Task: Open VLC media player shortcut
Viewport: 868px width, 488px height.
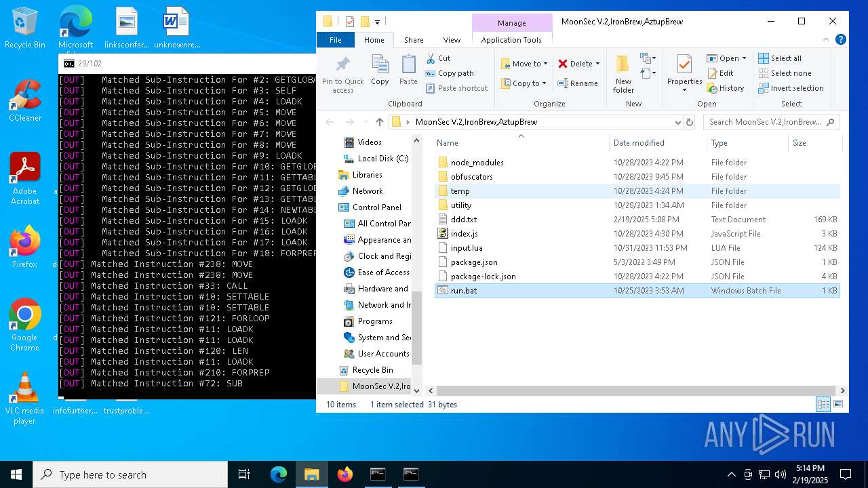Action: (25, 398)
